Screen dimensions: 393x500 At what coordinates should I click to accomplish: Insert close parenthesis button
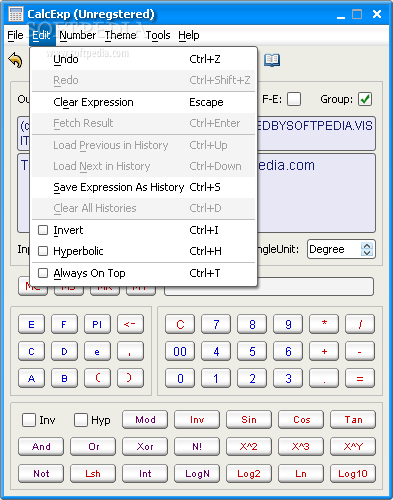130,378
